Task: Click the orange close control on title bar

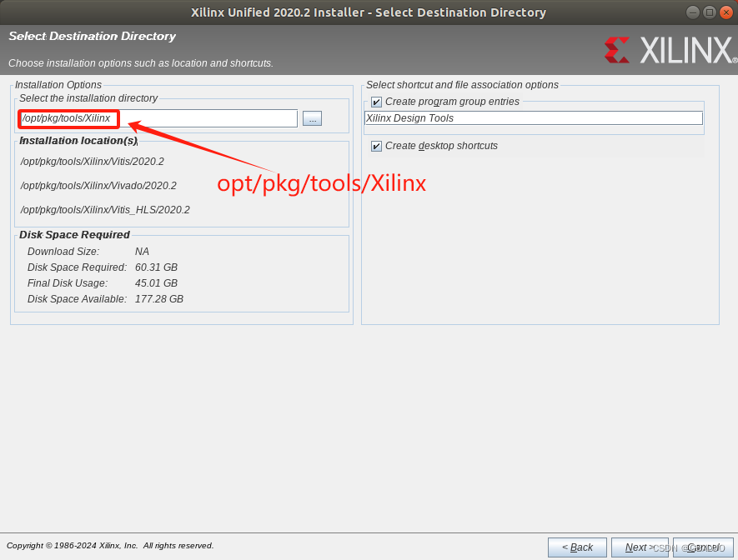Action: pos(728,12)
